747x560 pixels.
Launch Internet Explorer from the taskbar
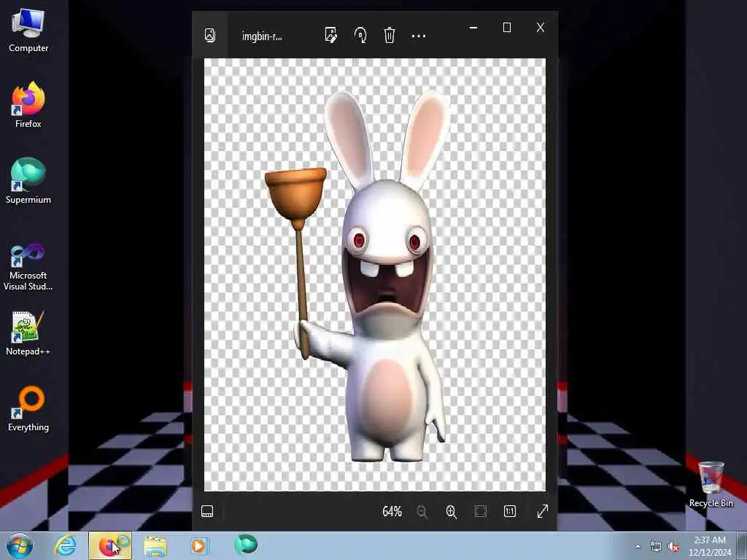point(65,545)
